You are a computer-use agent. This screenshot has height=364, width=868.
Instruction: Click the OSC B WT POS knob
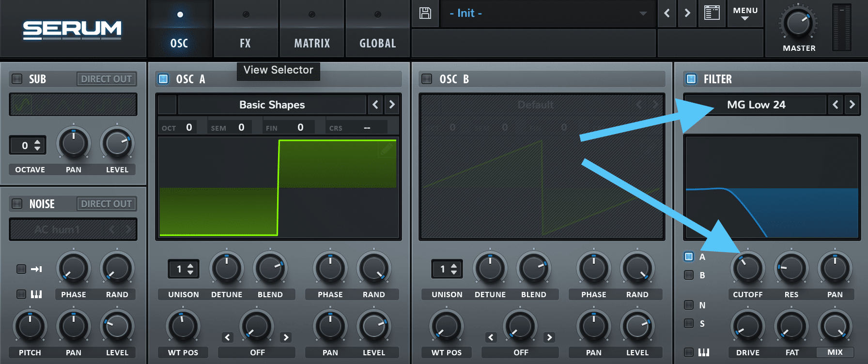pyautogui.click(x=447, y=327)
